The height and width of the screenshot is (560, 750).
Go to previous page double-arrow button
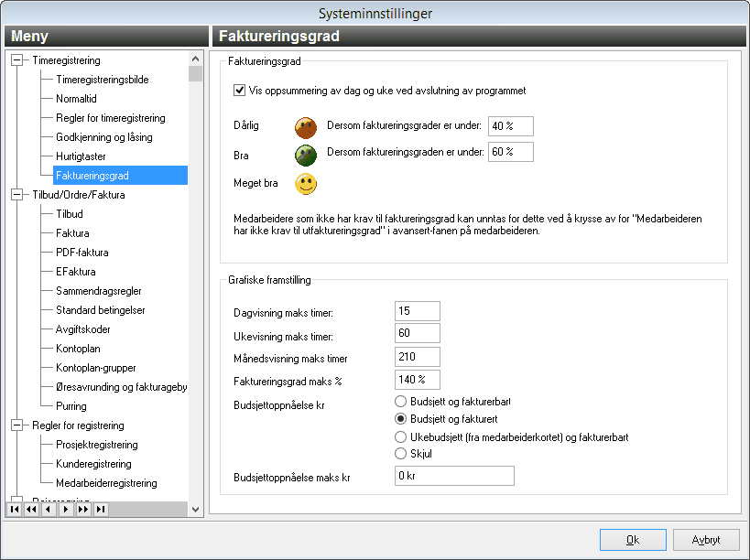31,510
